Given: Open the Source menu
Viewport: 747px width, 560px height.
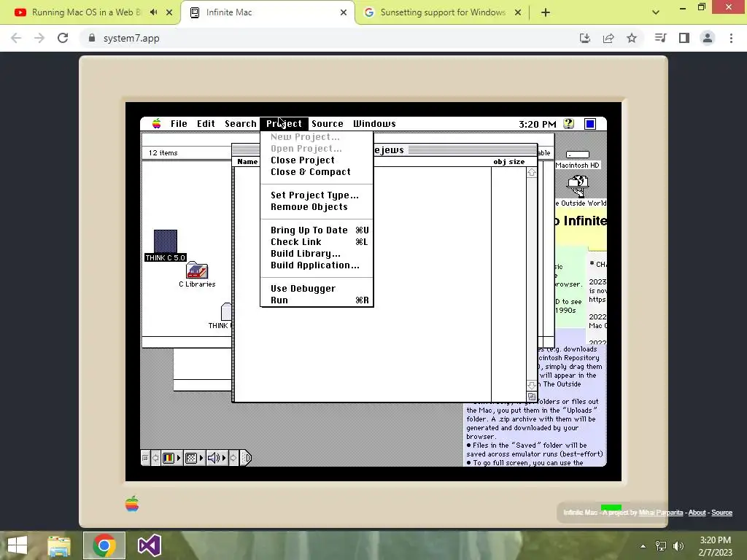Looking at the screenshot, I should [x=328, y=124].
